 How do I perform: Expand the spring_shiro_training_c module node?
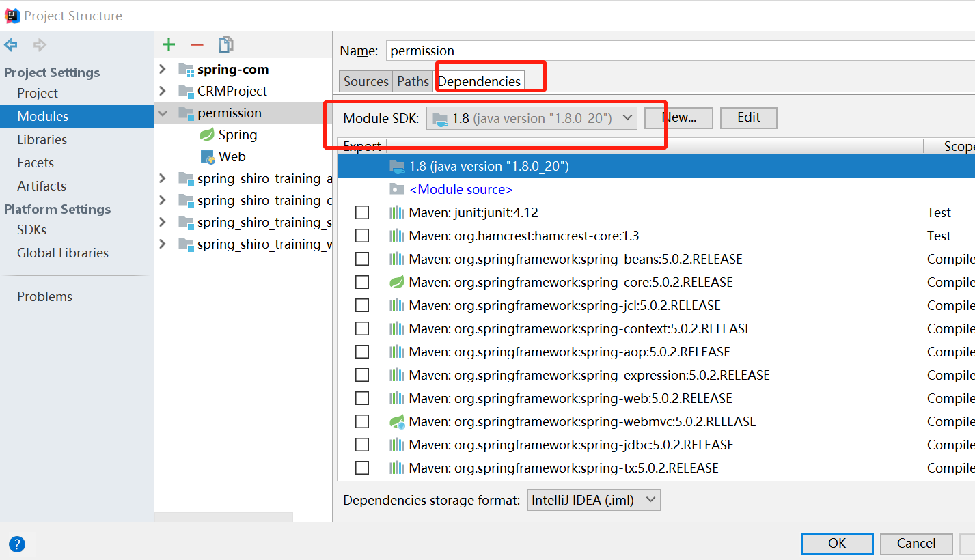pos(162,200)
